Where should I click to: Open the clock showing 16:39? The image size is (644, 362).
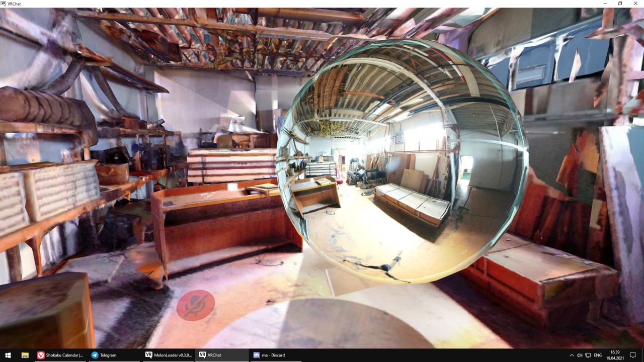(x=615, y=355)
